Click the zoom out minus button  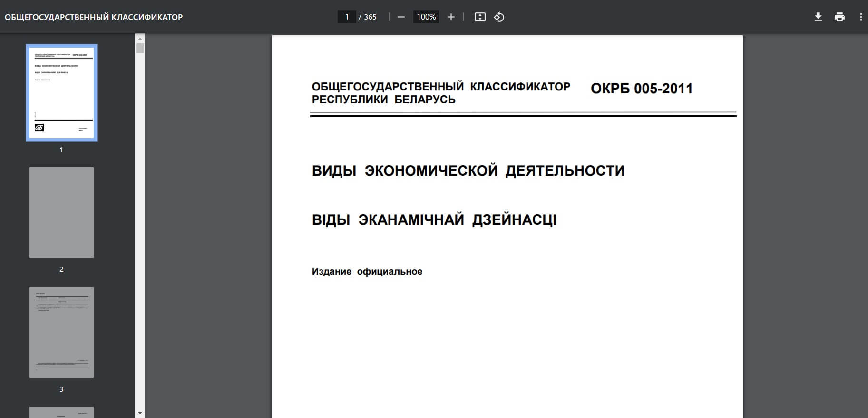click(x=401, y=17)
